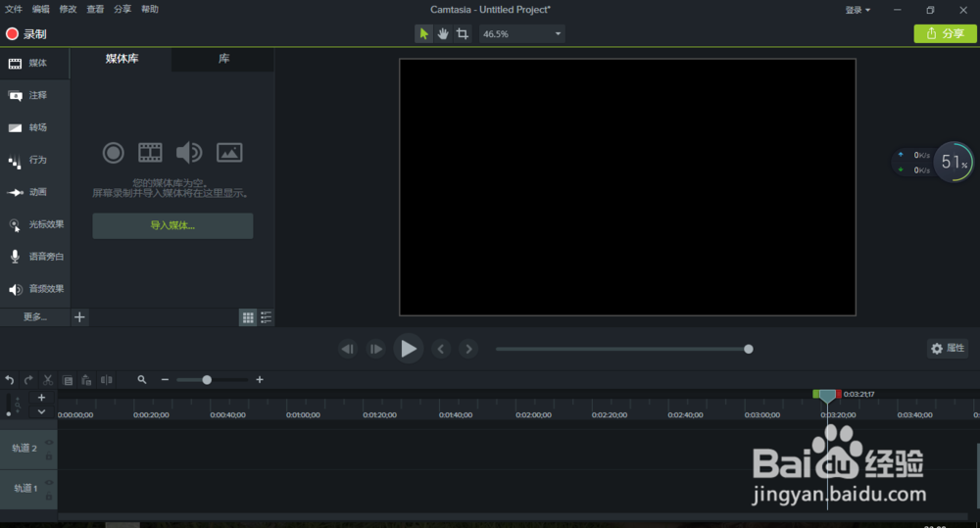Open the 音频效果 audio effects panel
The image size is (980, 528).
(x=34, y=289)
